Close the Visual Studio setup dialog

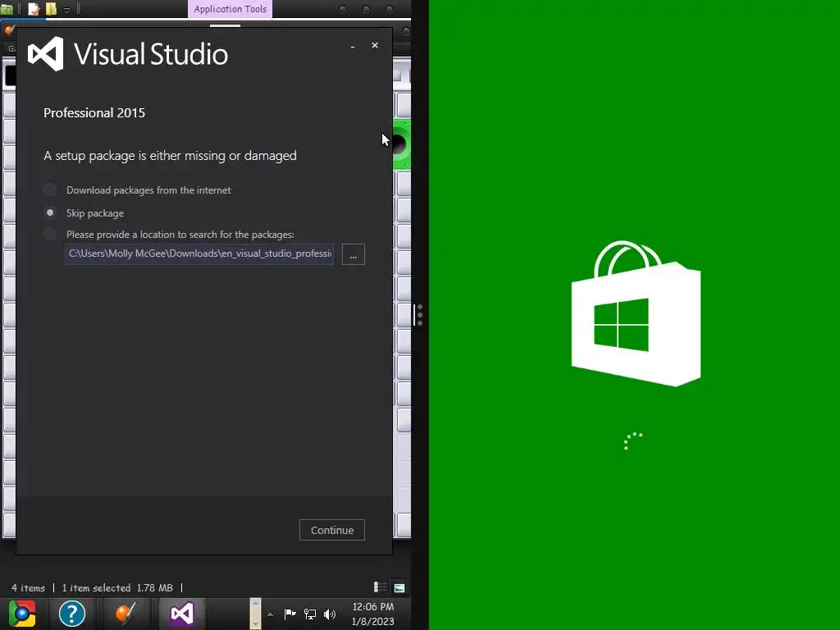[x=375, y=46]
